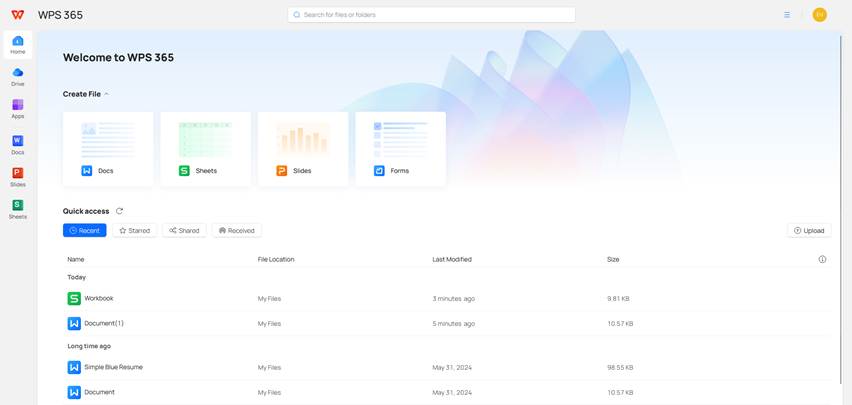The width and height of the screenshot is (852, 405).
Task: Click the Upload button
Action: point(809,230)
